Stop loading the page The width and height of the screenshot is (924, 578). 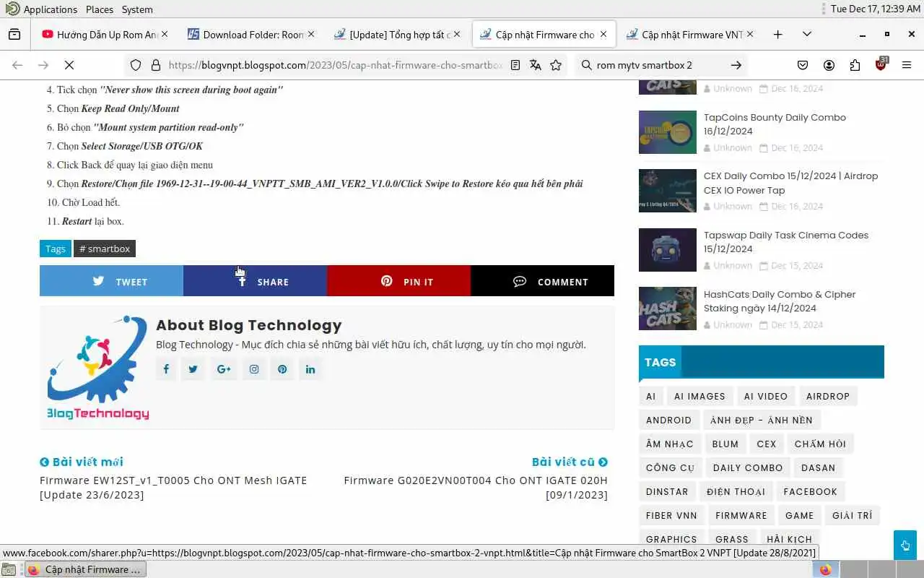pyautogui.click(x=69, y=65)
